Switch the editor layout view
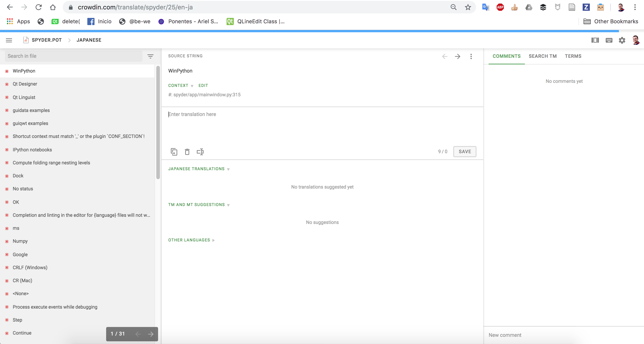 595,40
